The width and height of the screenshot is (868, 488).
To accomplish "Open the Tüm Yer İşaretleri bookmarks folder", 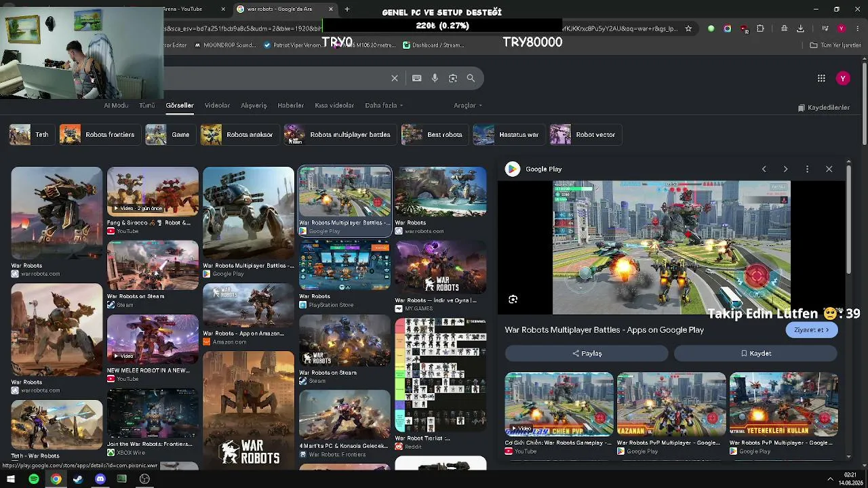I will click(x=835, y=45).
